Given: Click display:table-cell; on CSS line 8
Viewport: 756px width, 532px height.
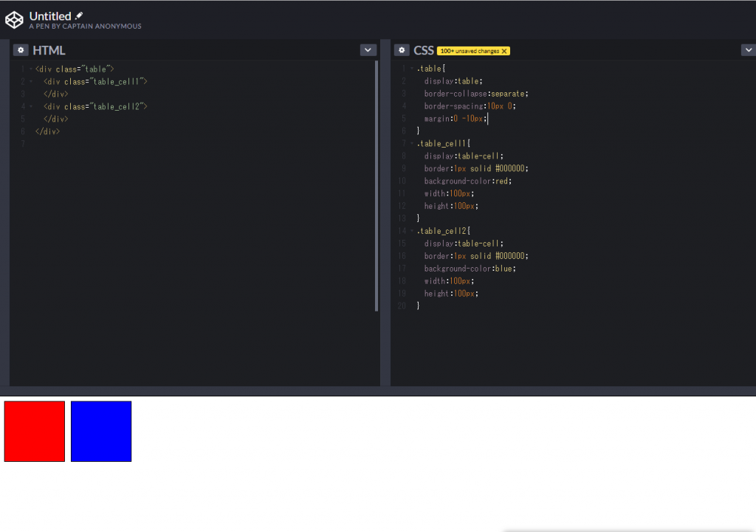Looking at the screenshot, I should (464, 156).
